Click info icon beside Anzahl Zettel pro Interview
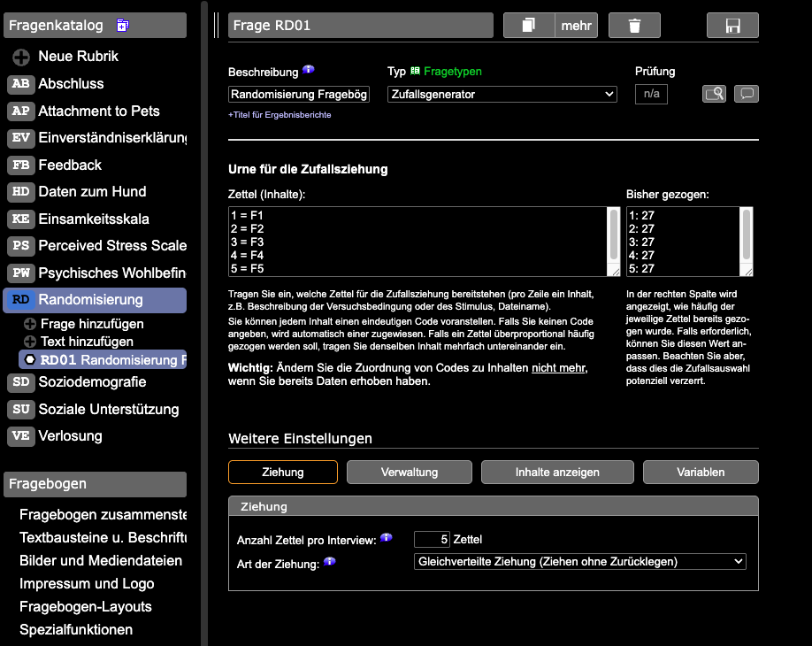812x646 pixels. (x=386, y=537)
